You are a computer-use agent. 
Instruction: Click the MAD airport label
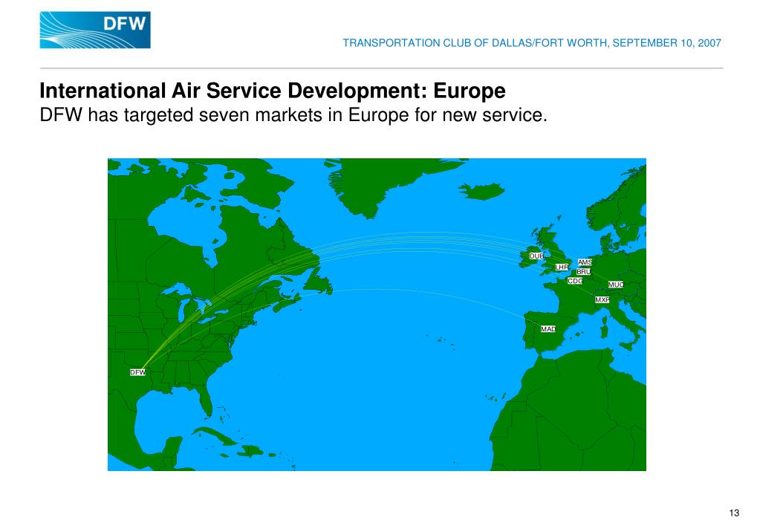coord(548,329)
